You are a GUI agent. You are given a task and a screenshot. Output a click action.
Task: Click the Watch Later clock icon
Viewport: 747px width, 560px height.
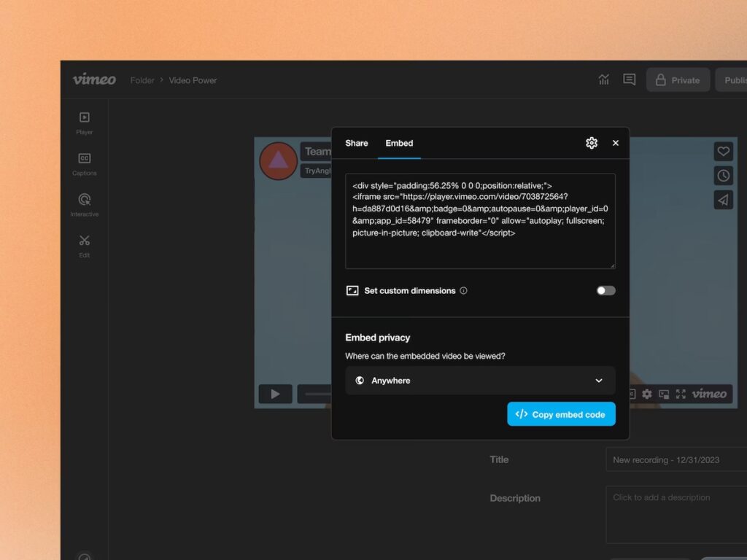(x=723, y=175)
